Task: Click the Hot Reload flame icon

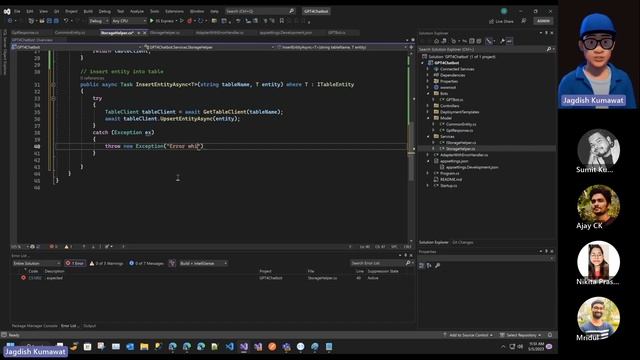Action: (189, 20)
